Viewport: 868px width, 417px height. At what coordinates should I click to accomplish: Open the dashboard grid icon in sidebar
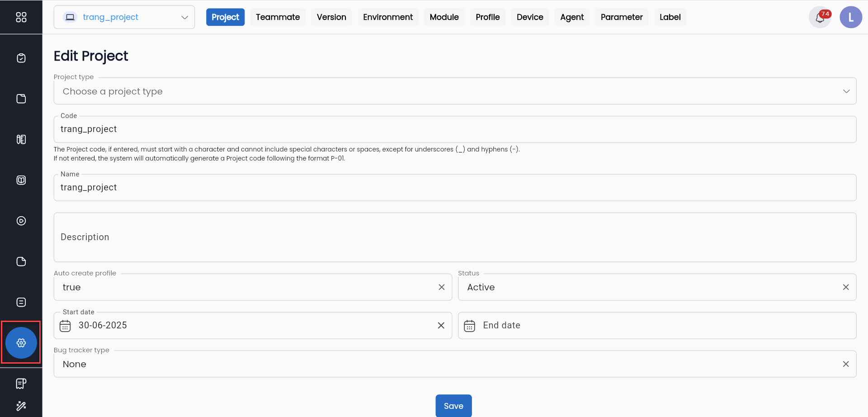(21, 17)
